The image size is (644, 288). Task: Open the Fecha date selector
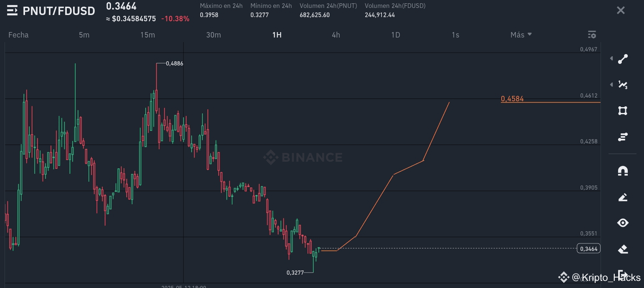(x=18, y=35)
